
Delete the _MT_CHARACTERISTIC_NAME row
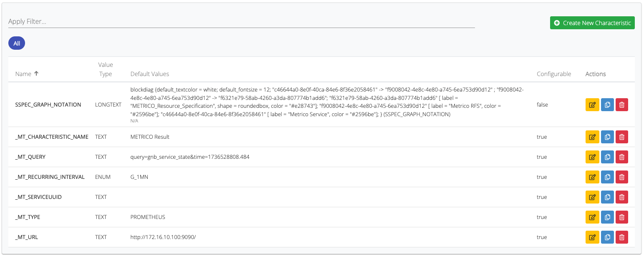tap(621, 137)
